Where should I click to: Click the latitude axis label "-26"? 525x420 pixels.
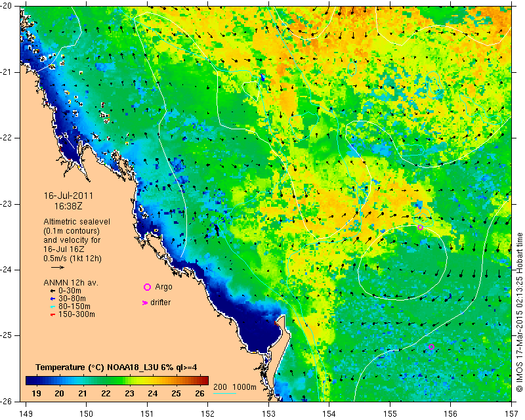point(6,401)
